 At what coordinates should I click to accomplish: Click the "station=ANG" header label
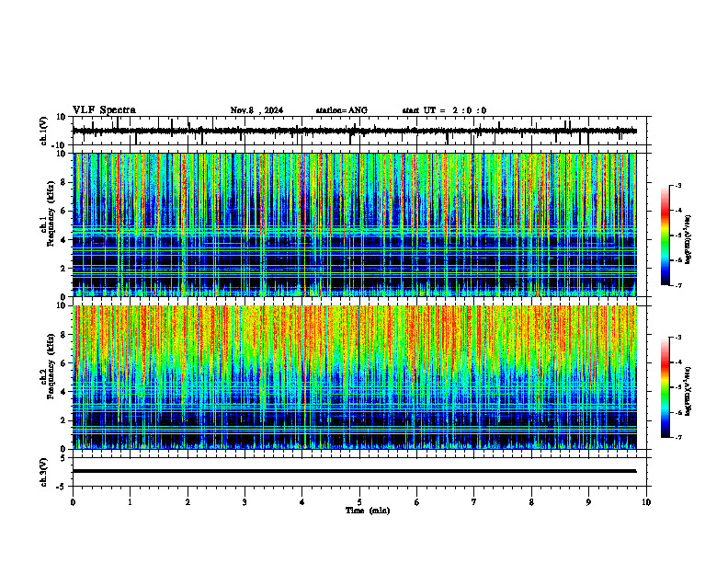pos(342,110)
